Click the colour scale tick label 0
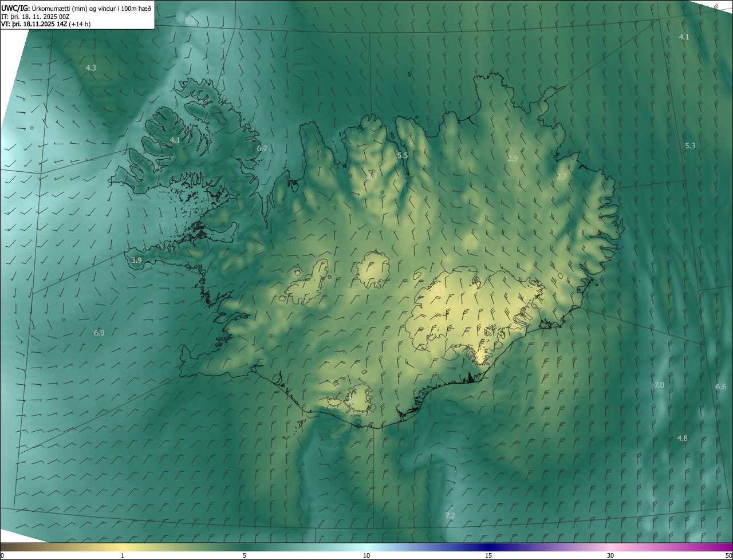The height and width of the screenshot is (560, 733). tap(2, 555)
